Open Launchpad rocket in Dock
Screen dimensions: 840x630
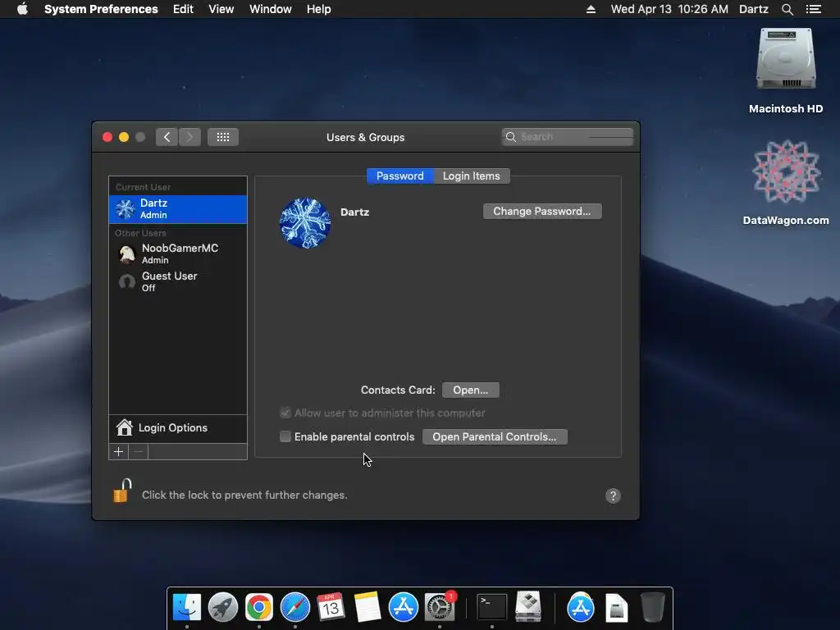pos(223,607)
